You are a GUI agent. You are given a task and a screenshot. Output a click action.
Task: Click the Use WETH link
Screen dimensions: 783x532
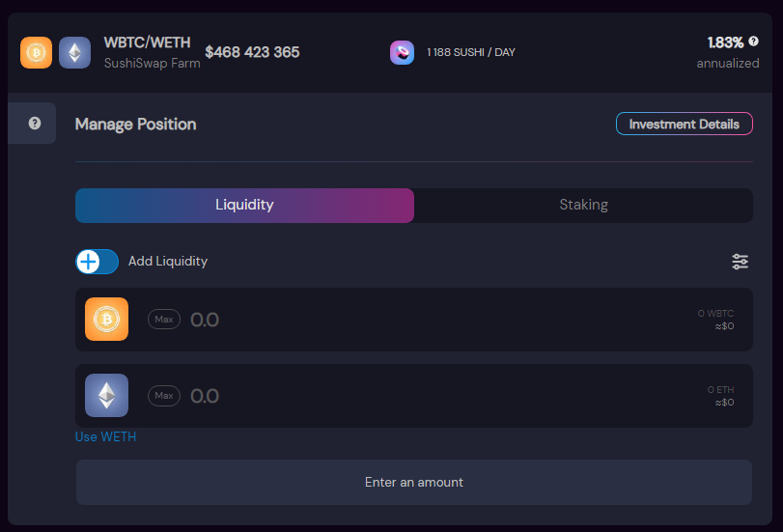click(106, 436)
